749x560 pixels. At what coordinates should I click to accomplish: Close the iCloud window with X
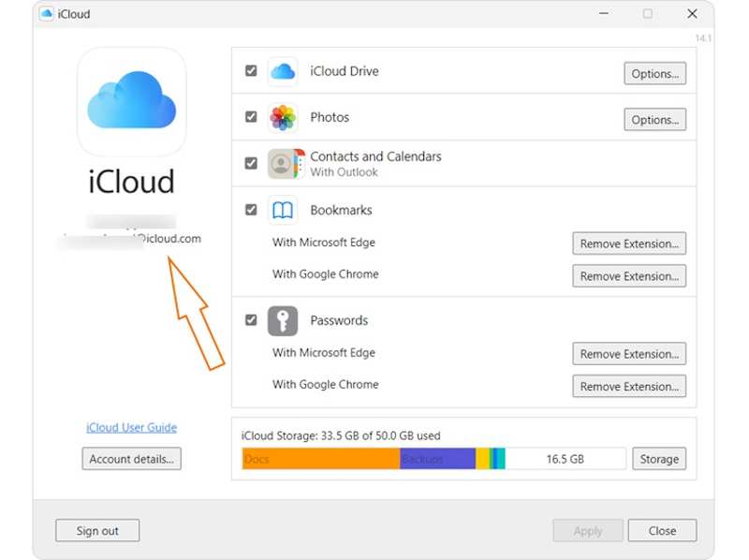[692, 14]
